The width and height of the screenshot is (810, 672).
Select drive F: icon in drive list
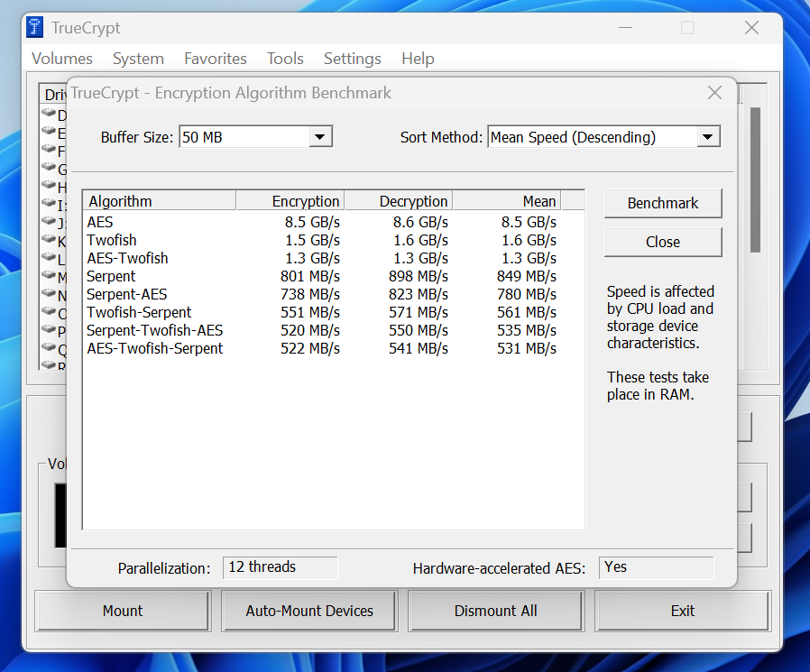pos(49,149)
